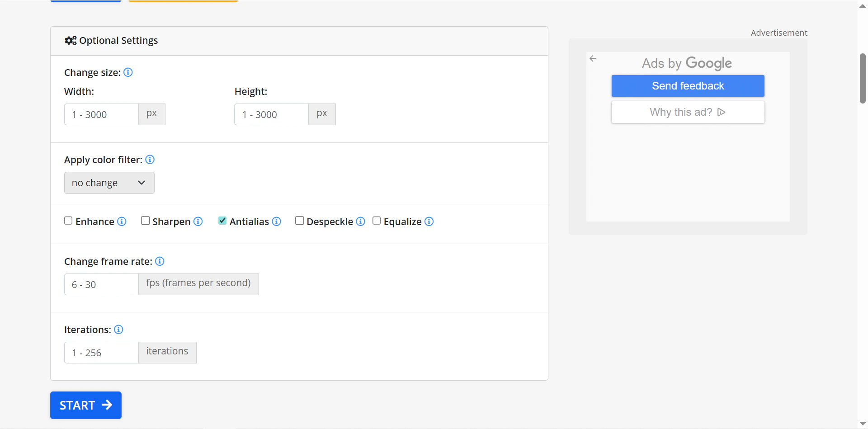This screenshot has height=429, width=868.
Task: Click info icon next to Change size
Action: [x=128, y=72]
